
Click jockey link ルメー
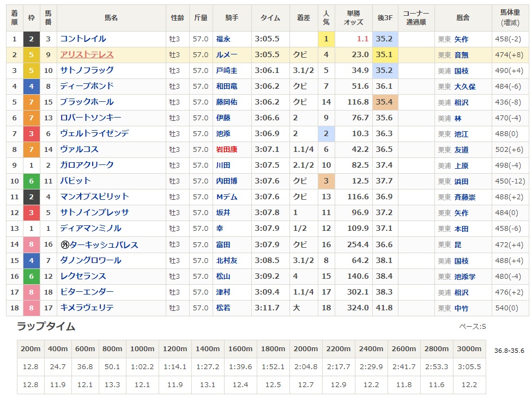point(227,54)
